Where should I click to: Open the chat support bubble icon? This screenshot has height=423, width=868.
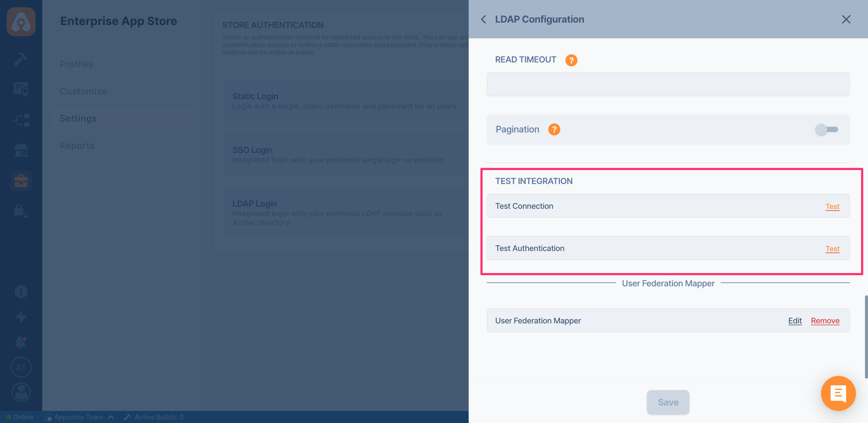click(838, 393)
